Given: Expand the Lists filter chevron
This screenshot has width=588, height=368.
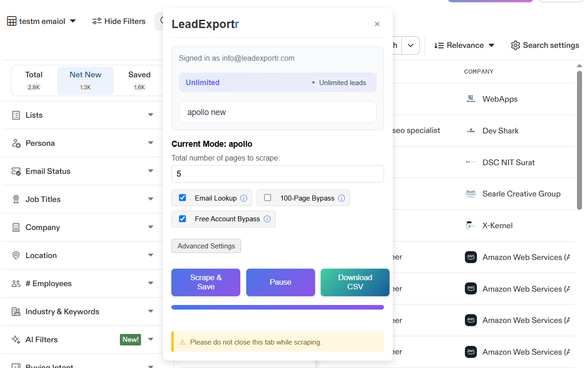Looking at the screenshot, I should (x=151, y=115).
